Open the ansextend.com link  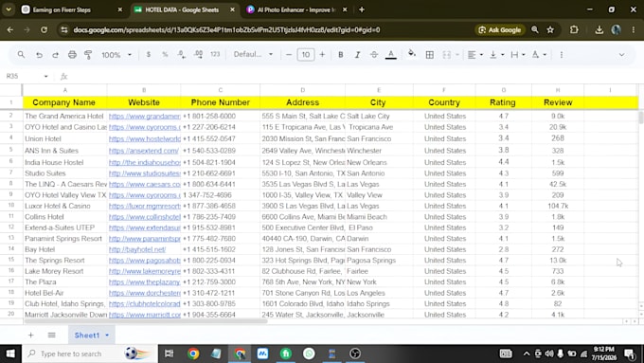click(144, 151)
